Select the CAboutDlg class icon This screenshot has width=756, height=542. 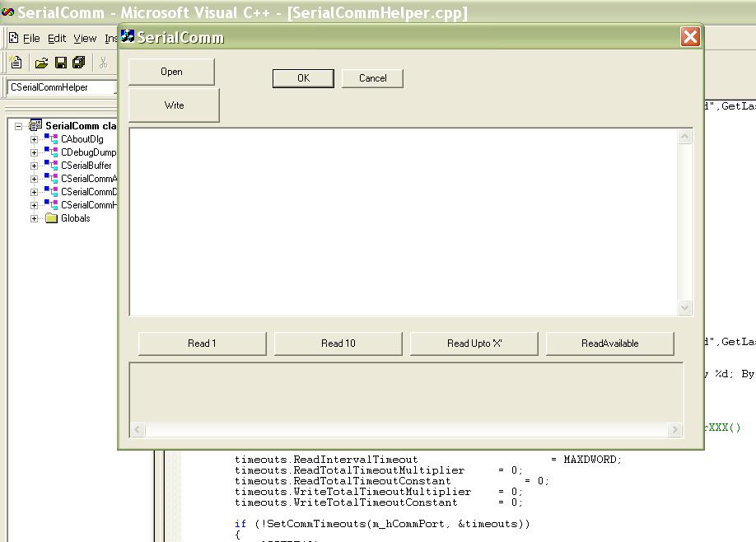[x=51, y=139]
